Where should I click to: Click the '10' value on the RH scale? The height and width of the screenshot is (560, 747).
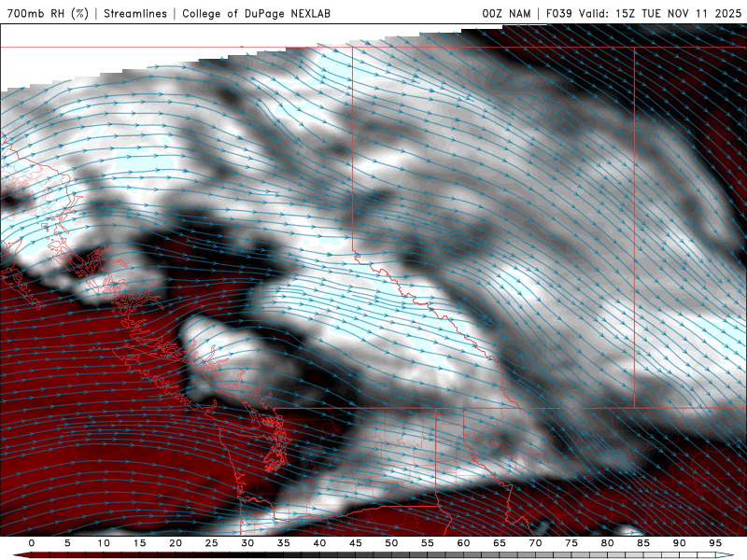(104, 543)
